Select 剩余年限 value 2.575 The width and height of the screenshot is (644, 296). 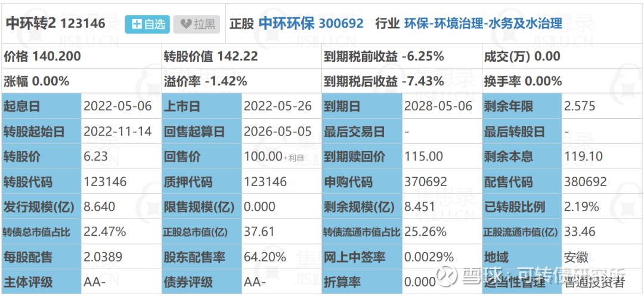tap(580, 106)
